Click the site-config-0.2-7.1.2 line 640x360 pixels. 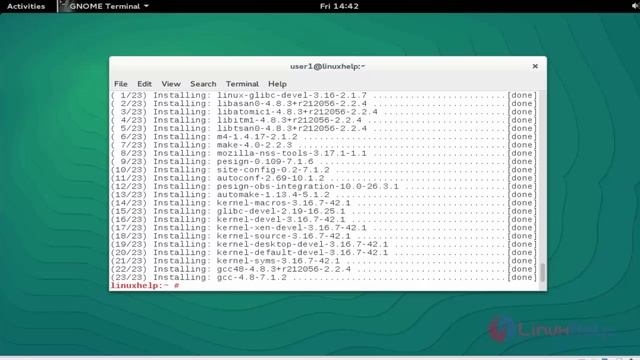(324, 170)
